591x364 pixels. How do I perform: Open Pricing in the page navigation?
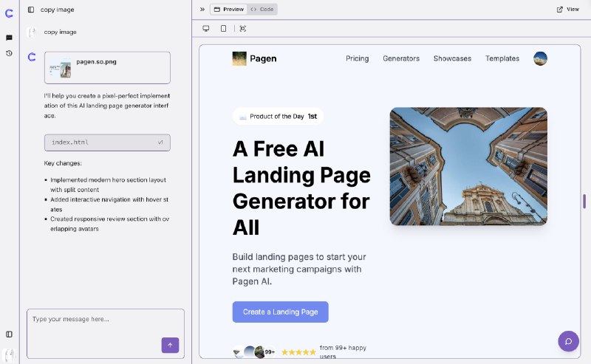click(358, 58)
